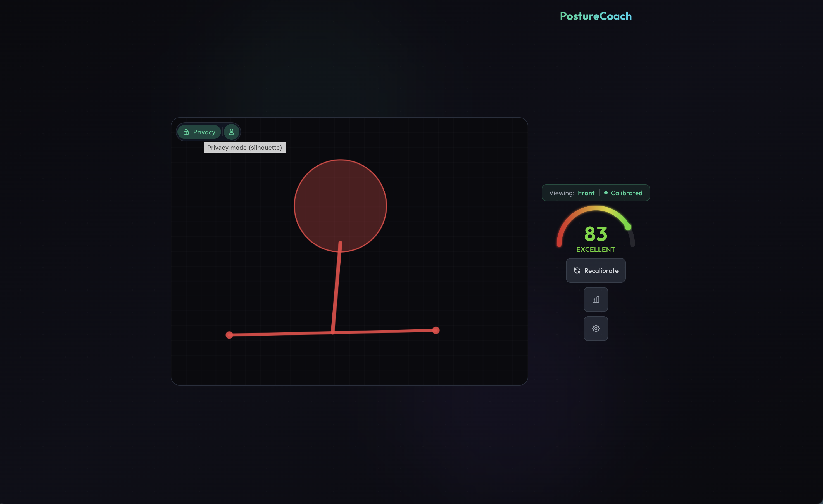Screen dimensions: 823x504
Task: Toggle the Calibrated status indicator
Action: point(626,193)
